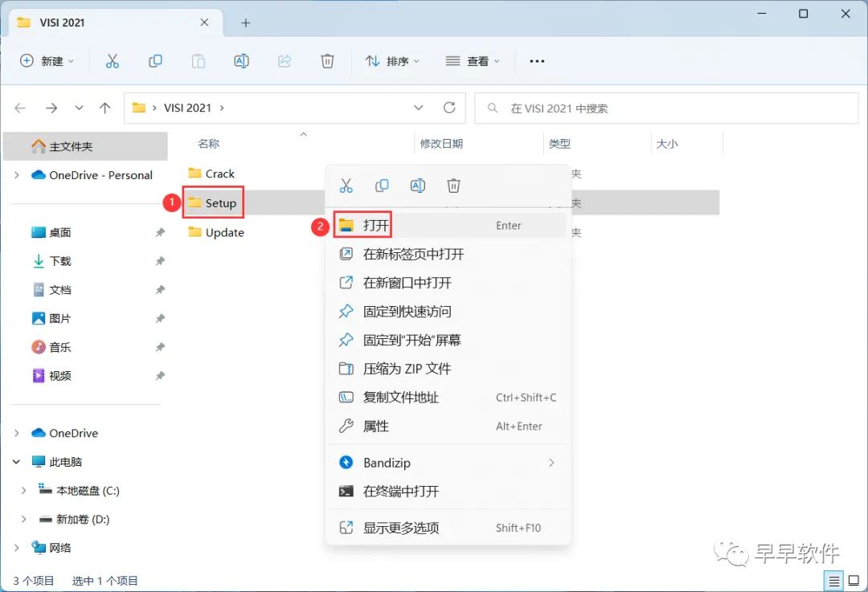
Task: Switch to the details view icon in the status bar
Action: pyautogui.click(x=833, y=581)
